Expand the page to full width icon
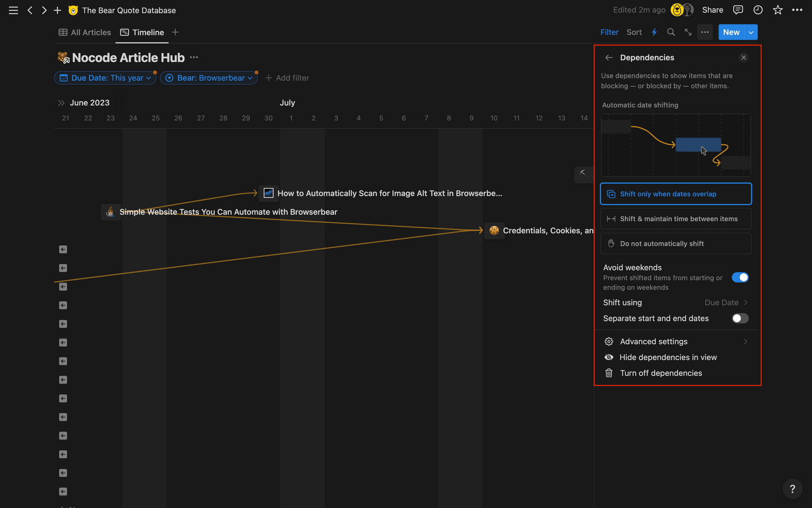Screen dimensions: 812x508 click(688, 32)
